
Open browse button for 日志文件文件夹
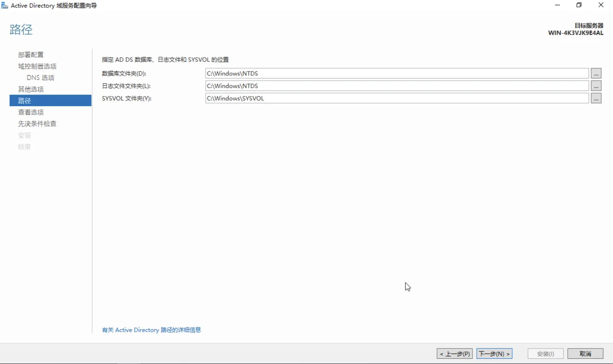coord(596,86)
